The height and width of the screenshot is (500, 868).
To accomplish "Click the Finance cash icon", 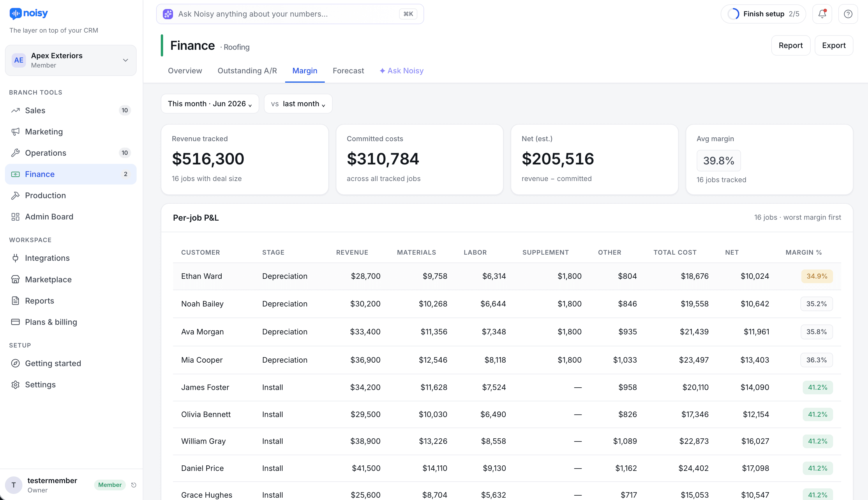I will (x=15, y=174).
